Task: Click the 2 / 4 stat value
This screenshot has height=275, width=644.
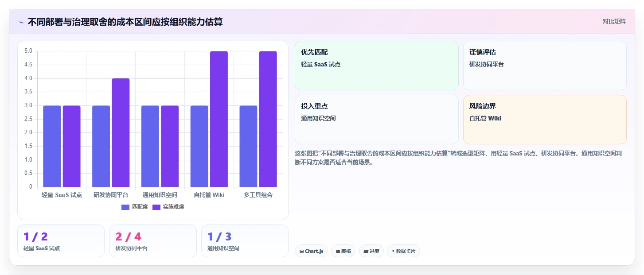Action: [x=128, y=237]
